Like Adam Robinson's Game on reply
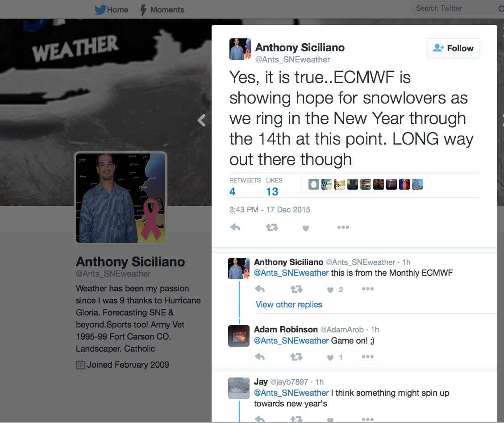Image resolution: width=504 pixels, height=423 pixels. [330, 357]
